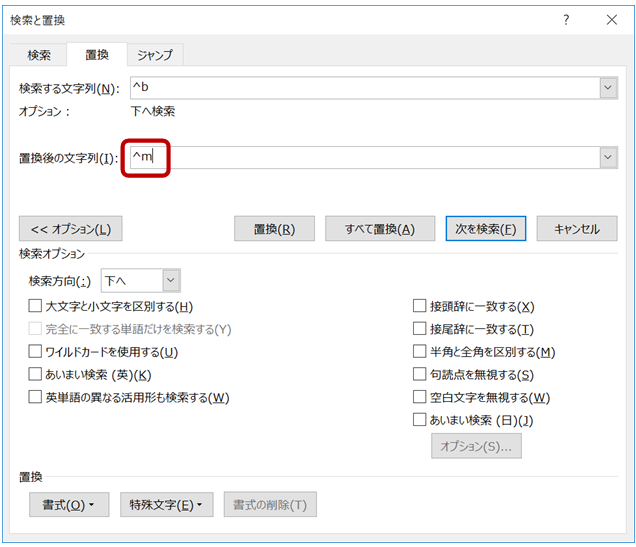Click the help question mark icon
Image resolution: width=636 pixels, height=547 pixels.
(x=566, y=20)
